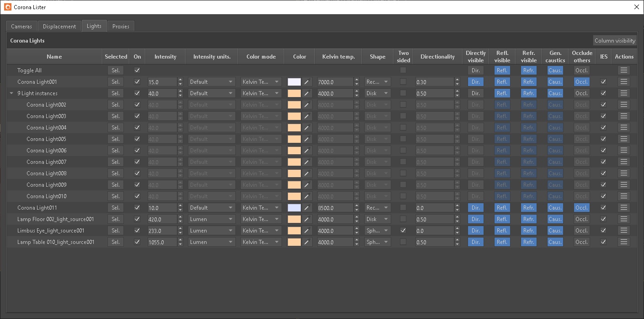The height and width of the screenshot is (319, 644).
Task: Open actions menu for Toggle All row
Action: 624,70
